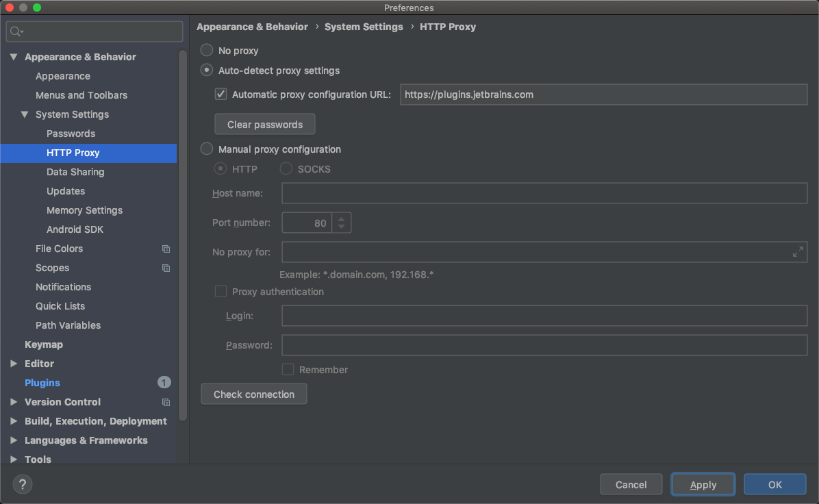Open Android SDK settings
The image size is (819, 504).
[x=75, y=229]
